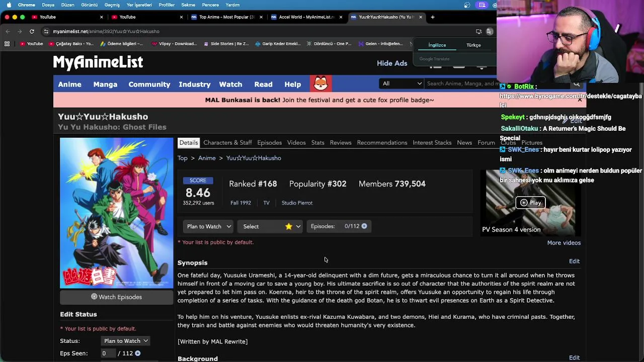Screen dimensions: 644x362
Task: Open the Industry navigation menu
Action: 195,84
